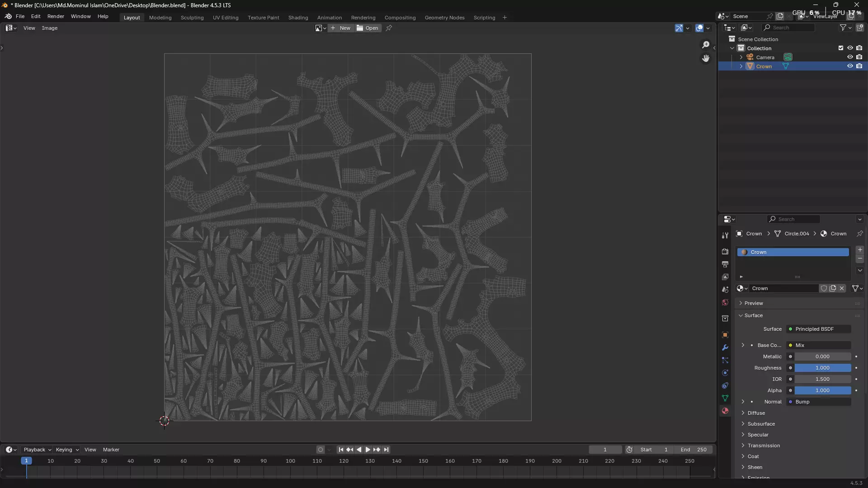Toggle fake user shield icon for Crown material

(824, 288)
